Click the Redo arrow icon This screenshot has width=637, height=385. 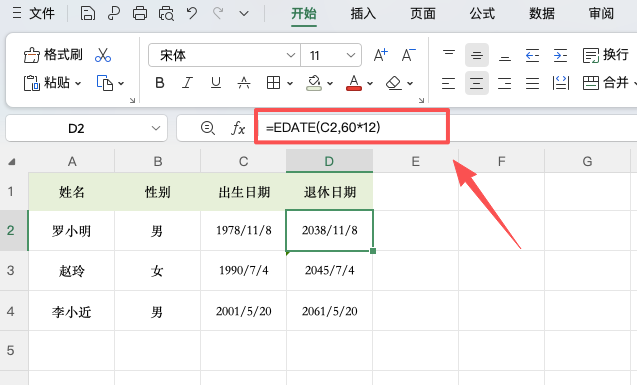tap(218, 13)
